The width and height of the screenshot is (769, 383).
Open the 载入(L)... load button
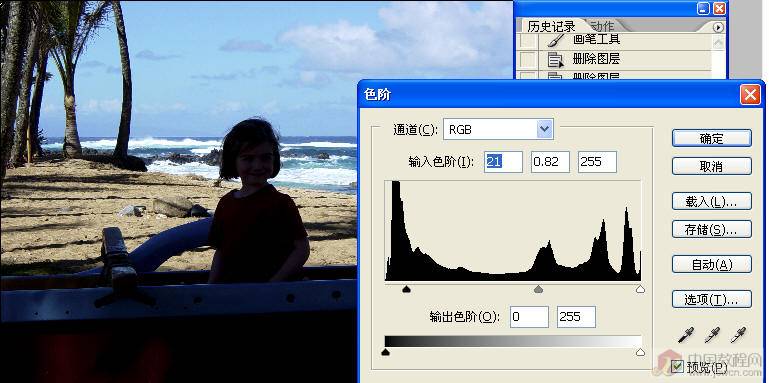tap(711, 202)
